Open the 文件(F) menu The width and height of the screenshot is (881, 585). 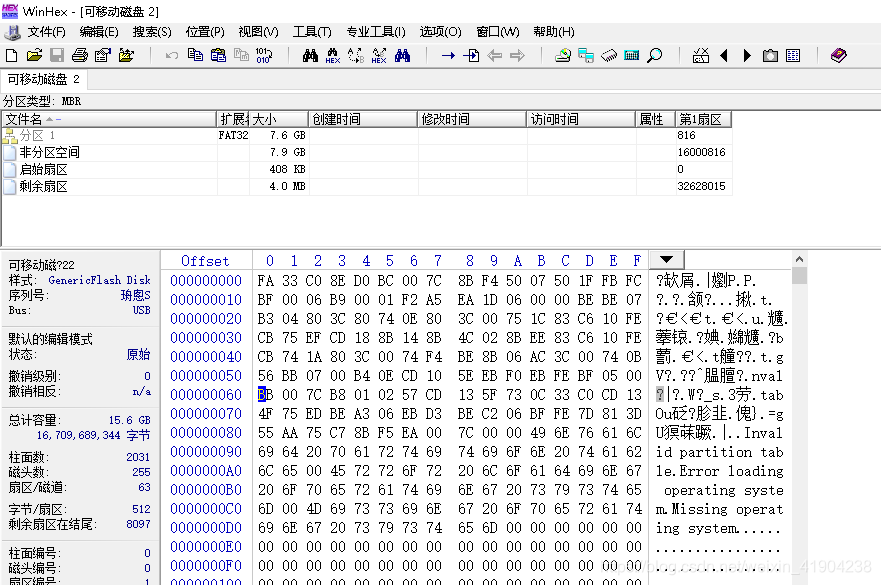(x=47, y=32)
